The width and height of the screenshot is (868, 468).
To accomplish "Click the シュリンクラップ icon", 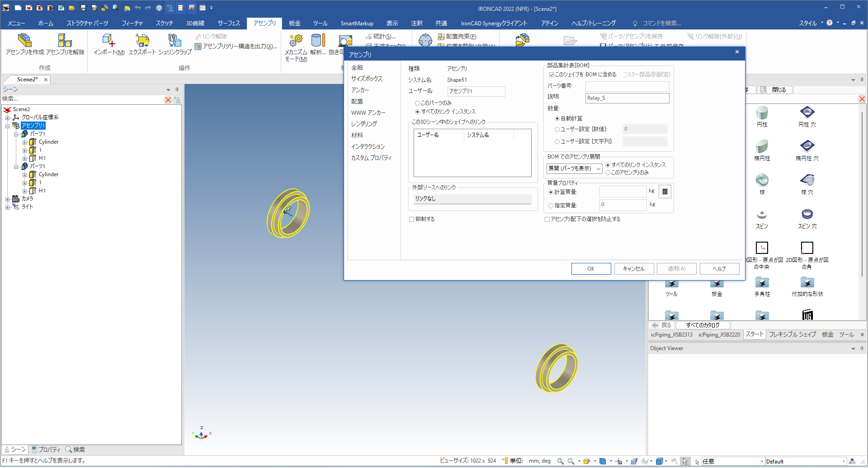I will point(175,41).
